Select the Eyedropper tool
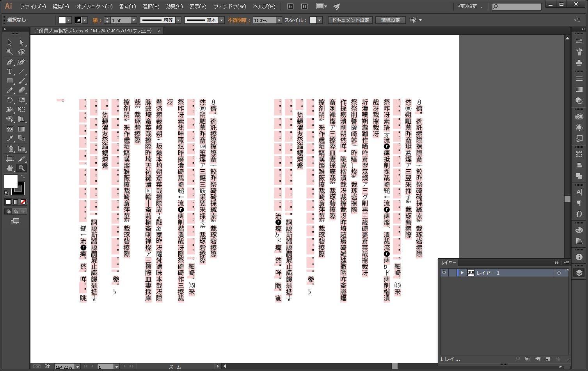588x371 pixels. 10,139
